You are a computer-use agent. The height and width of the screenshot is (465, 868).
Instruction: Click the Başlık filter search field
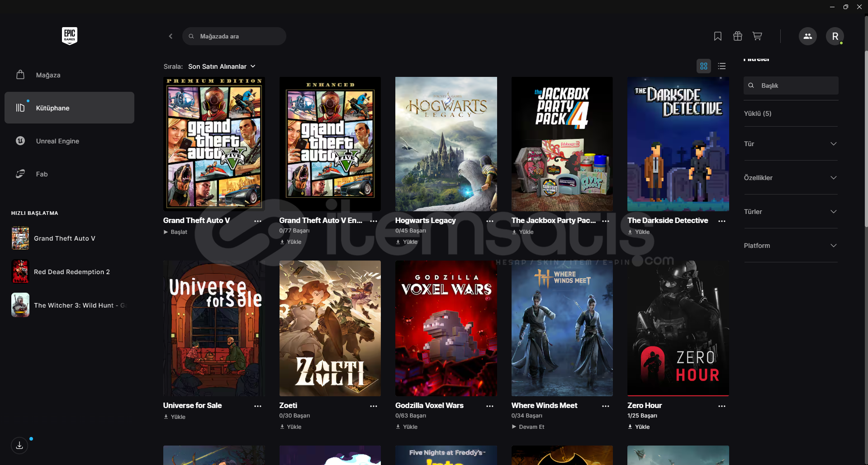pyautogui.click(x=791, y=85)
